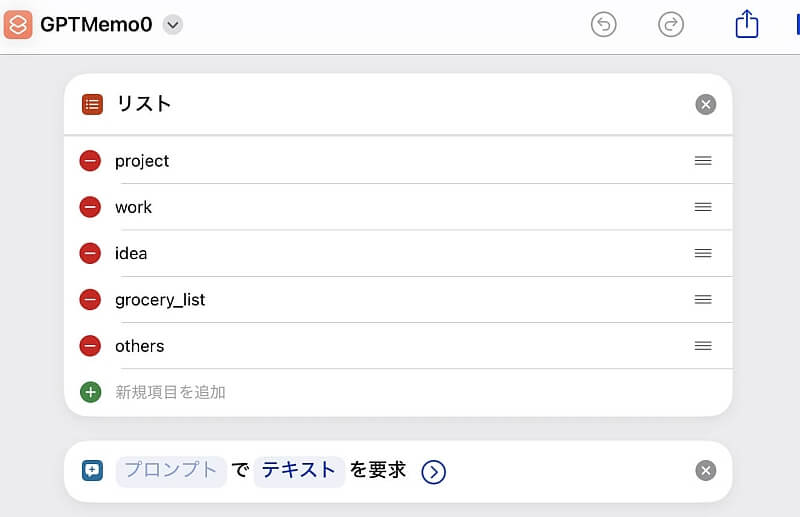Image resolution: width=800 pixels, height=517 pixels.
Task: Select the テキスト input type parameter
Action: [x=299, y=472]
